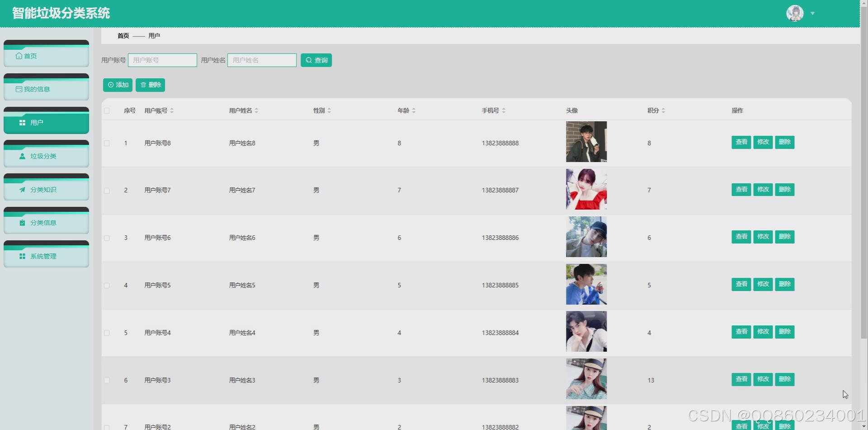Click 修改 for 用户账号8
The height and width of the screenshot is (430, 868).
click(763, 142)
